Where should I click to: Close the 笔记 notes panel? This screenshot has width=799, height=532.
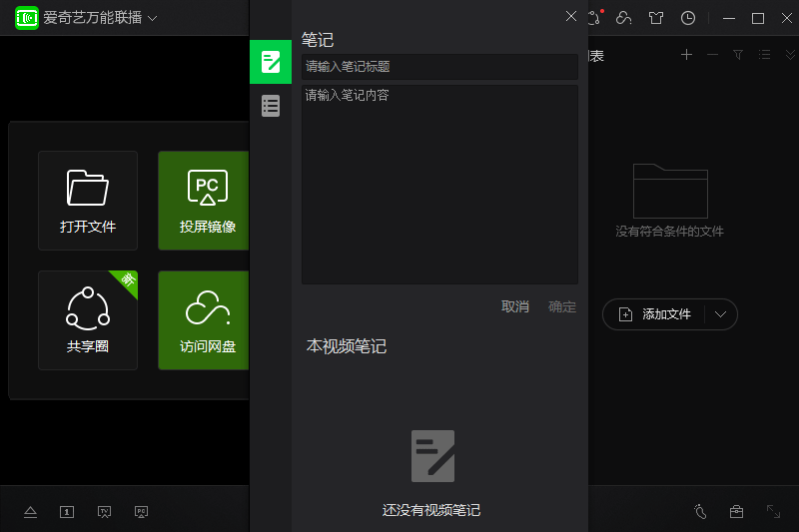(x=571, y=16)
